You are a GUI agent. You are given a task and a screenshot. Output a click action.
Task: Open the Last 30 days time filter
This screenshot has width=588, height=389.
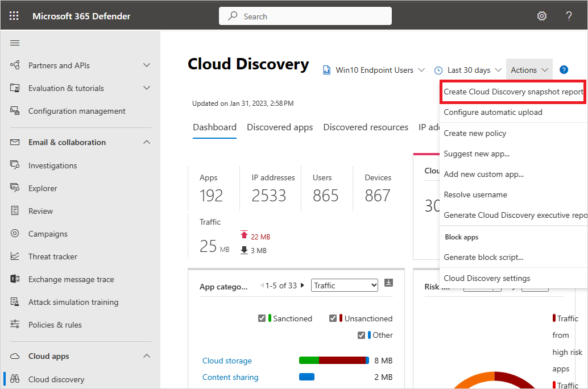(x=468, y=69)
